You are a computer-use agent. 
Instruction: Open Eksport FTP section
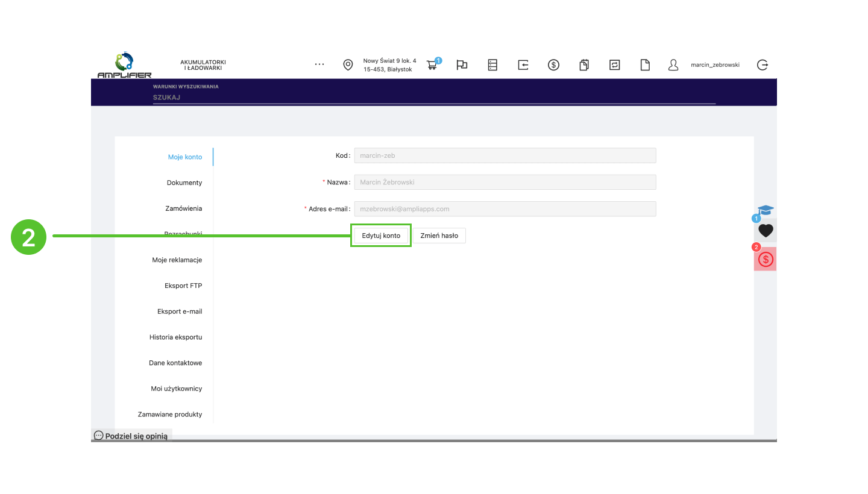(183, 286)
